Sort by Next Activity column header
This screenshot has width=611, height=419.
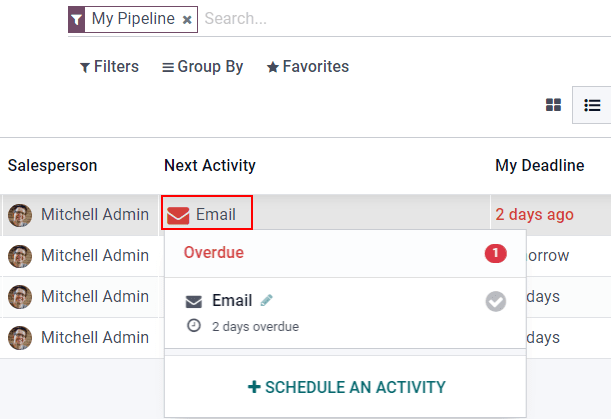[x=210, y=166]
